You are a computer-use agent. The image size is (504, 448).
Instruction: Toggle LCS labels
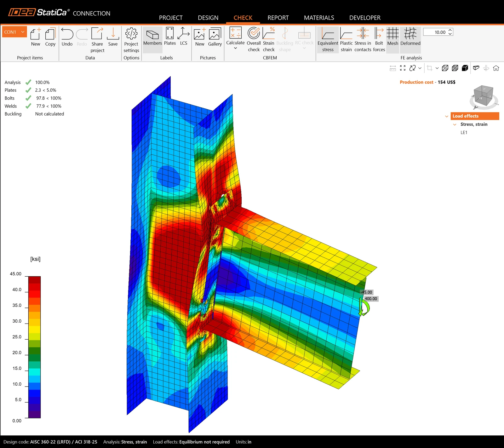tap(184, 37)
